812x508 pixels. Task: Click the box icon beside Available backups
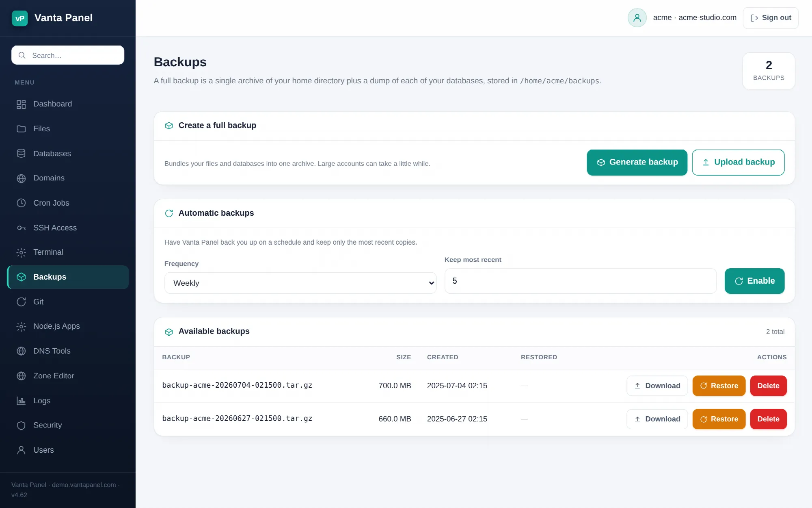coord(169,332)
